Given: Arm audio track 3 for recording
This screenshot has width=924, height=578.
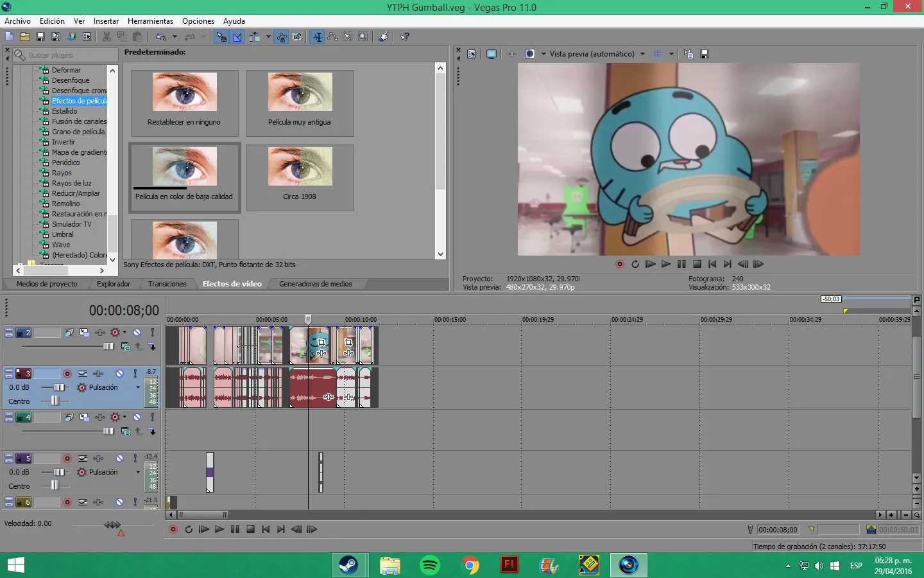Looking at the screenshot, I should click(x=67, y=374).
